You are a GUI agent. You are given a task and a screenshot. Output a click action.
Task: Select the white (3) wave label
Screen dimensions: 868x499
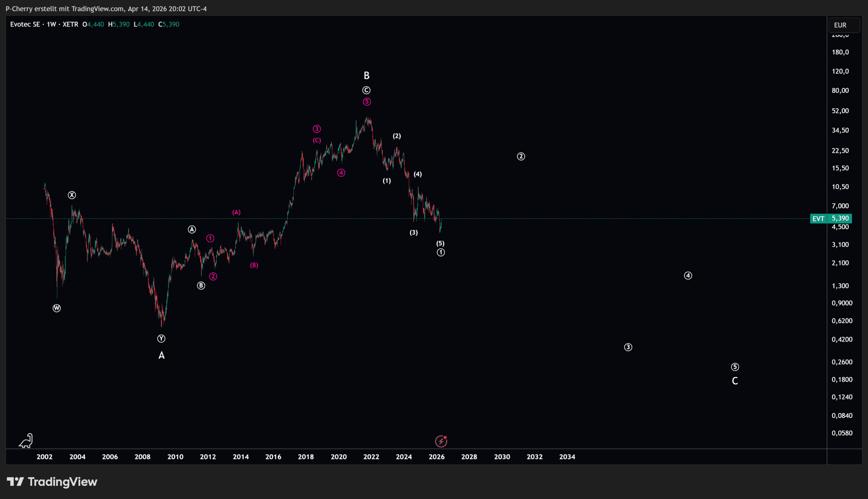(414, 232)
